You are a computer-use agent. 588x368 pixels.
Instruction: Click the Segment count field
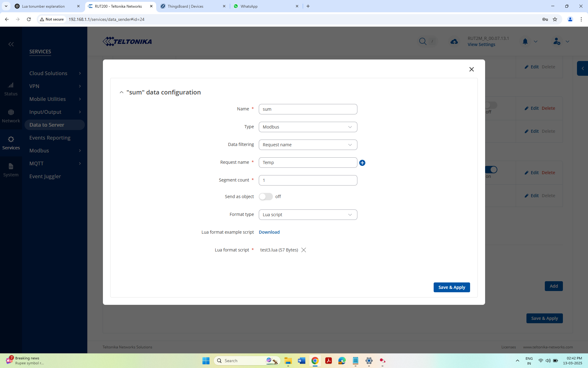pyautogui.click(x=308, y=180)
